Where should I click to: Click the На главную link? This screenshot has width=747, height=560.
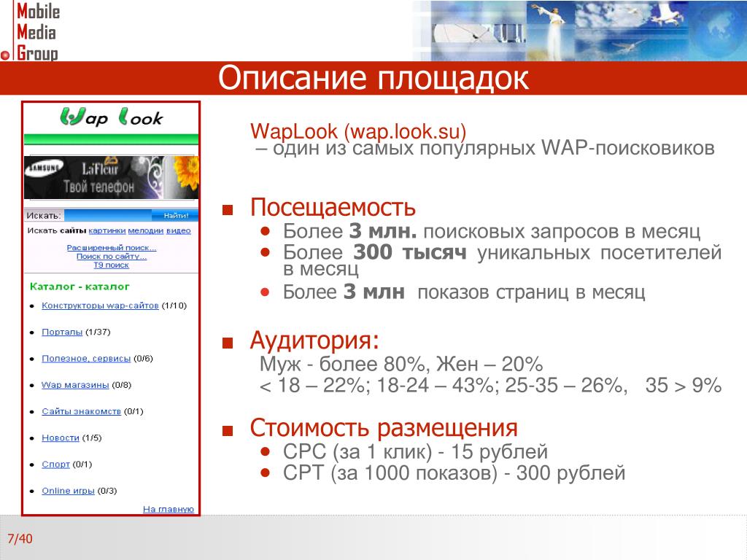click(x=169, y=509)
